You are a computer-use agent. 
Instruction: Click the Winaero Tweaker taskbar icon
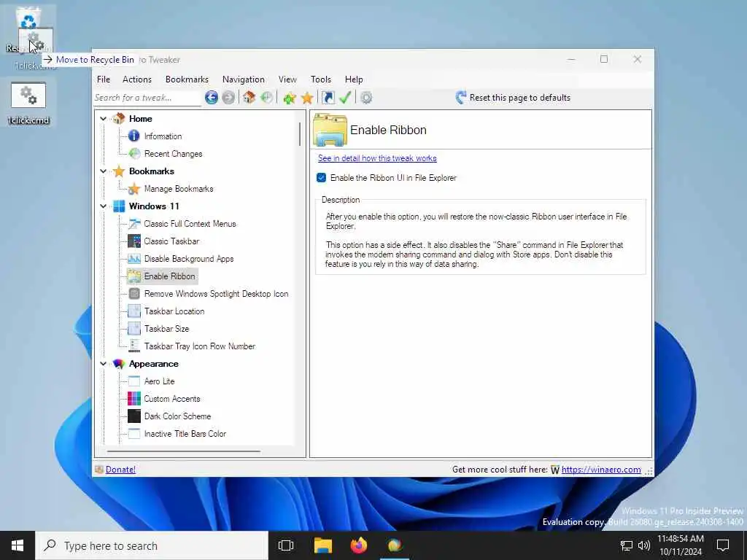395,545
